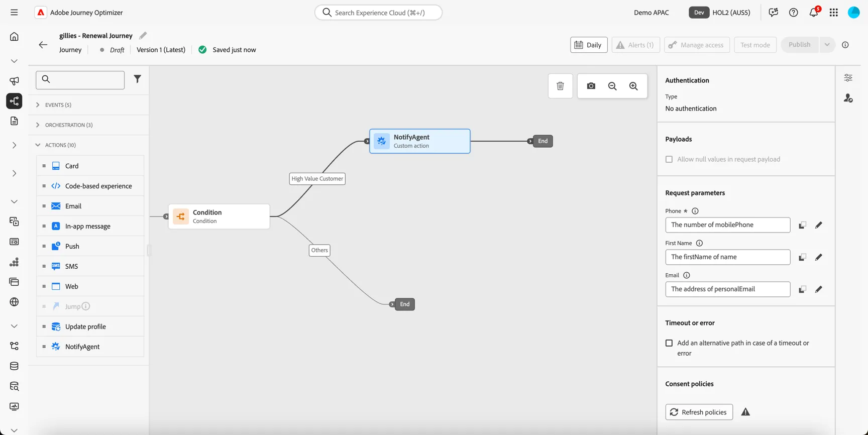Viewport: 868px width, 435px height.
Task: Click the Daily schedule button
Action: pyautogui.click(x=589, y=45)
